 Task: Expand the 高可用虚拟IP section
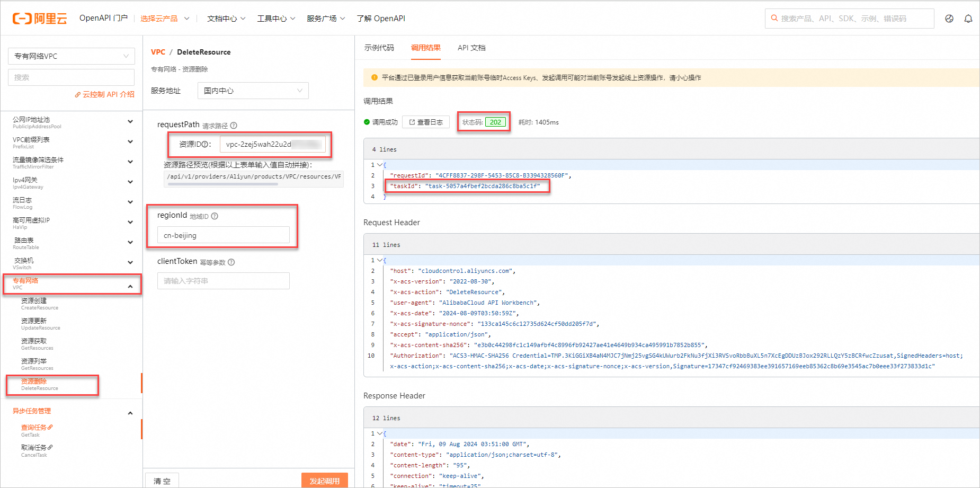pos(130,223)
